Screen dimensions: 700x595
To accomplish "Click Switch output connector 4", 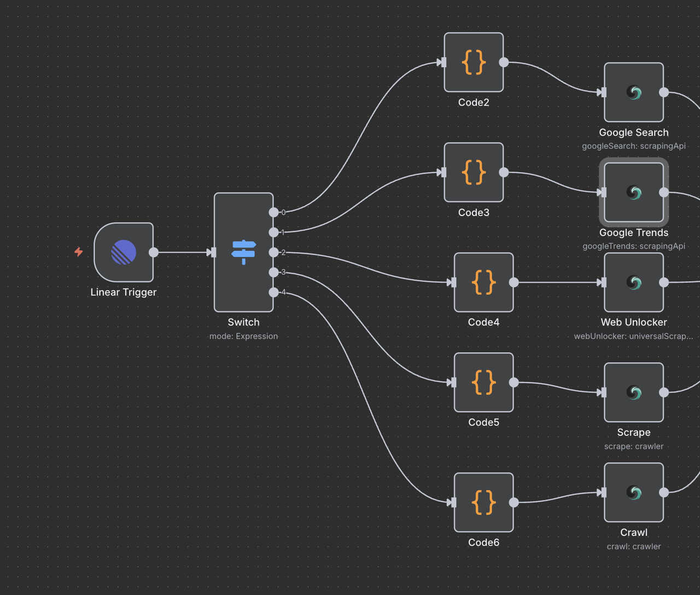I will [x=273, y=292].
